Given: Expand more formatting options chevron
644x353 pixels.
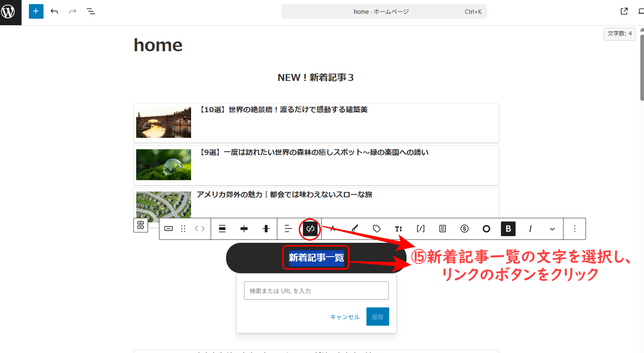Looking at the screenshot, I should (x=552, y=229).
